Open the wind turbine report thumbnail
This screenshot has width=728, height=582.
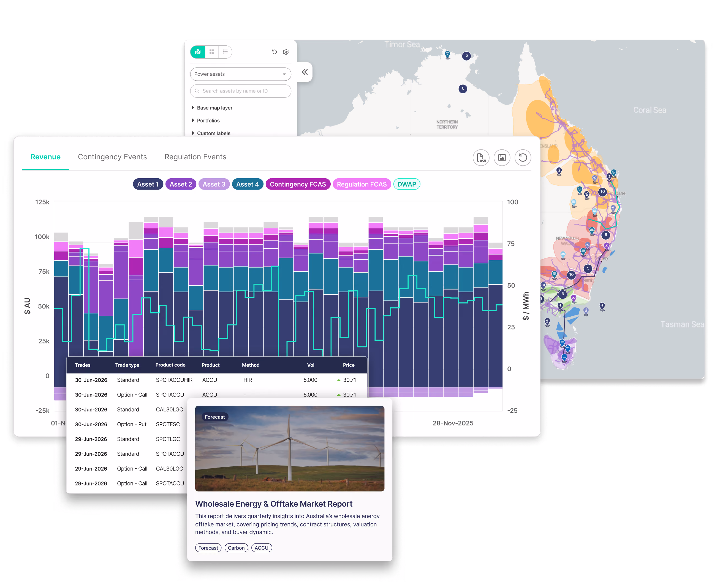click(x=290, y=448)
